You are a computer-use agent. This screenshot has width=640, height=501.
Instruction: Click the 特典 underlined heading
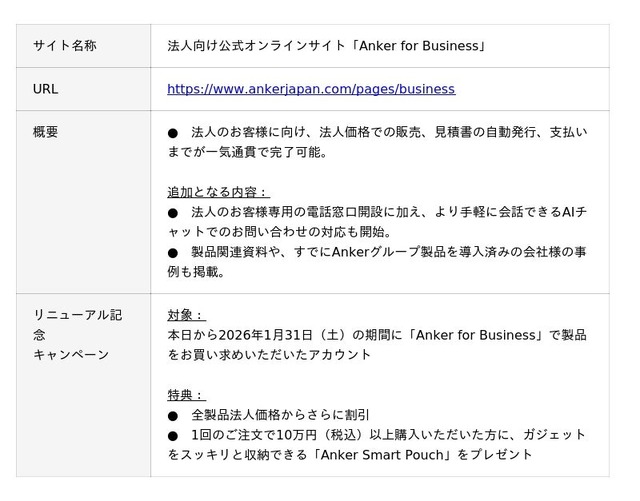(186, 394)
